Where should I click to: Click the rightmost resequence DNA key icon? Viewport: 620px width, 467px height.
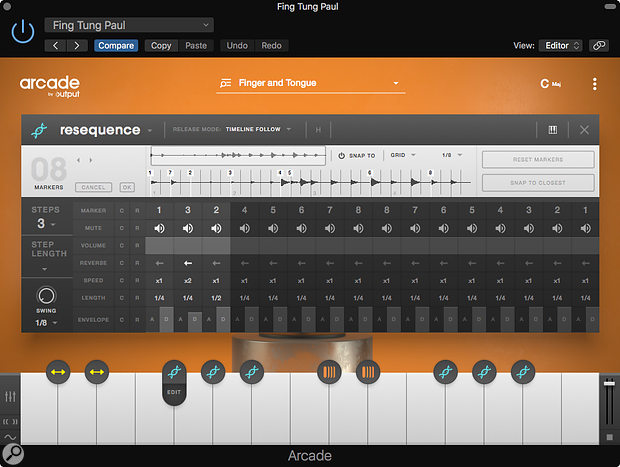click(523, 372)
